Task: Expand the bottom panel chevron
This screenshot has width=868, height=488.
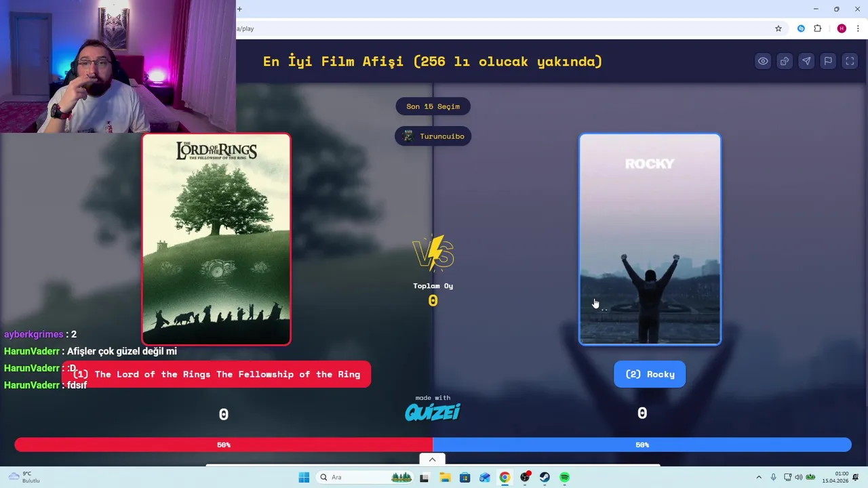Action: [432, 460]
